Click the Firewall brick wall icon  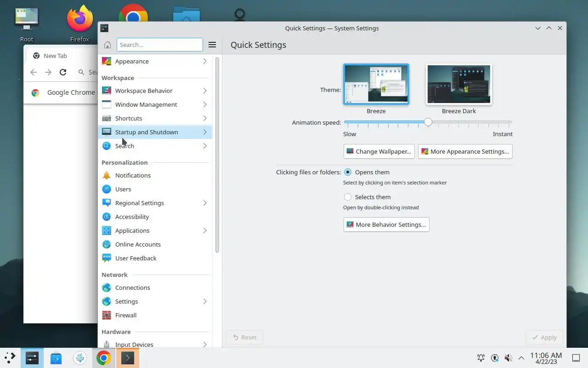click(107, 315)
